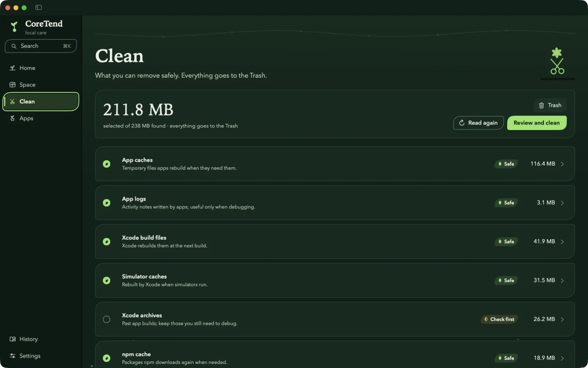
Task: Click the History book icon in the sidebar
Action: [12, 339]
